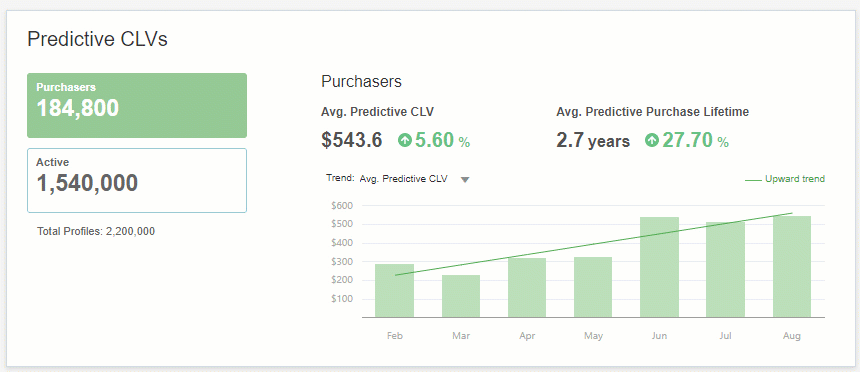This screenshot has height=372, width=860.
Task: Click the Total Profiles: 2,200,000 text
Action: (96, 232)
